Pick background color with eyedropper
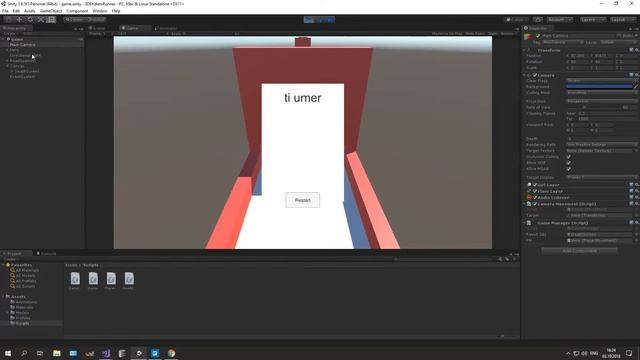Image resolution: width=640 pixels, height=360 pixels. (x=636, y=87)
